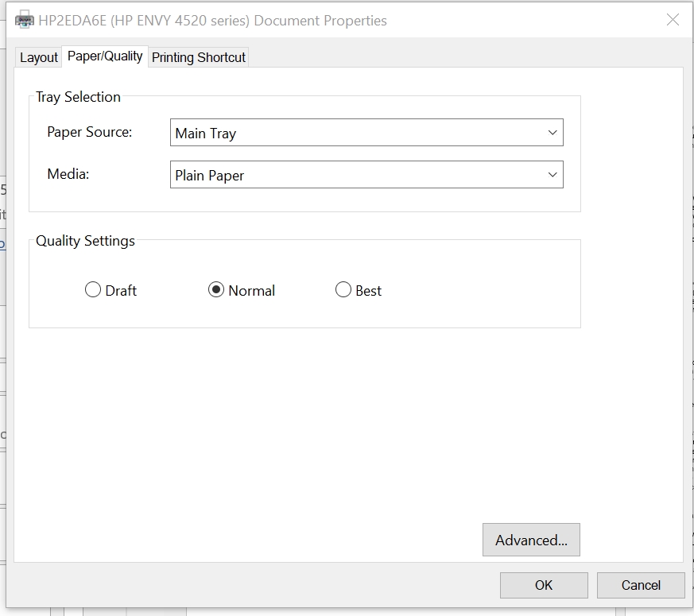Confirm settings with the OK button
The height and width of the screenshot is (616, 694).
(544, 585)
